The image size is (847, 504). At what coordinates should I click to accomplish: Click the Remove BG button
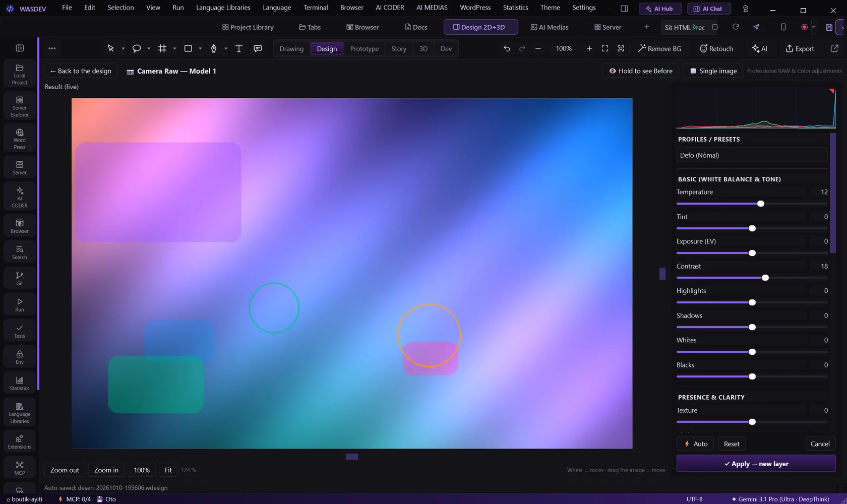coord(659,48)
